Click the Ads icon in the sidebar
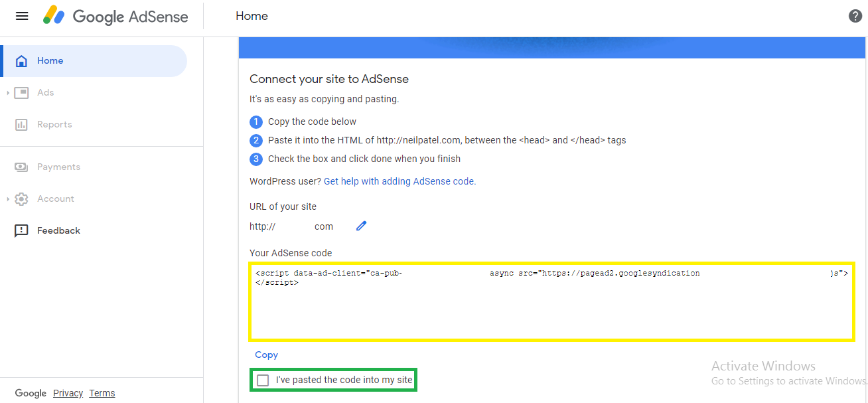This screenshot has width=868, height=403. coord(23,92)
